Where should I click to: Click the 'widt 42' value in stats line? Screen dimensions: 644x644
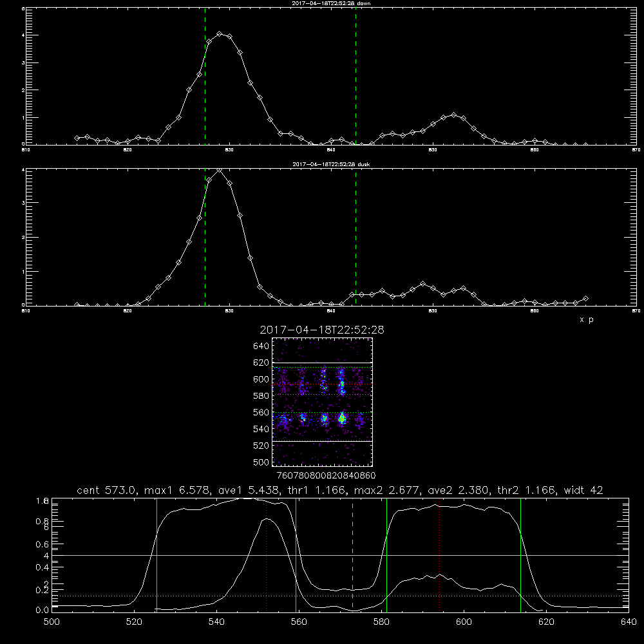tap(583, 490)
